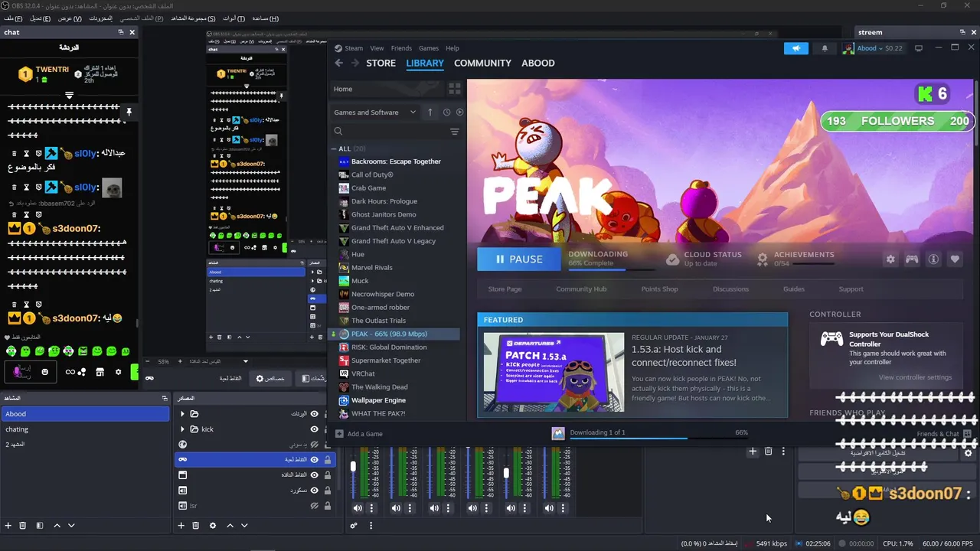The image size is (980, 551).
Task: Show PEAK game info icon
Action: tap(933, 259)
